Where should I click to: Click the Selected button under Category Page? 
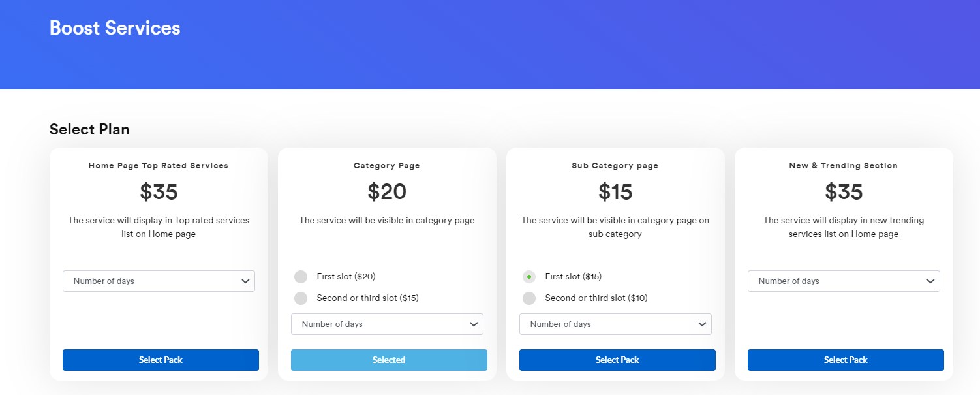coord(389,360)
